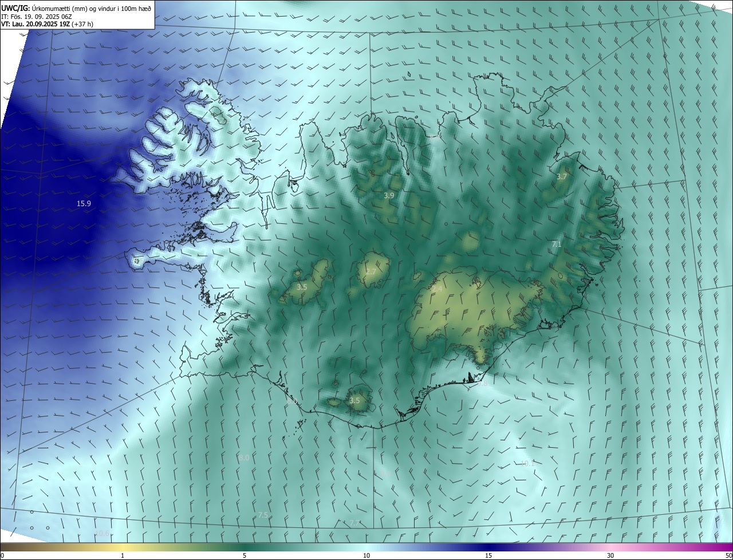Click the colorbar tick label 0
Viewport: 733px width, 560px height.
click(2, 555)
